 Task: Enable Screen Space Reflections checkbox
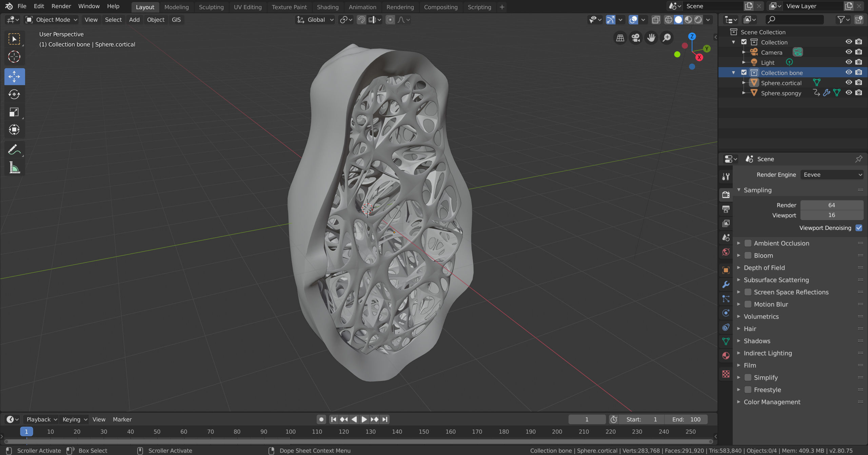pyautogui.click(x=748, y=292)
